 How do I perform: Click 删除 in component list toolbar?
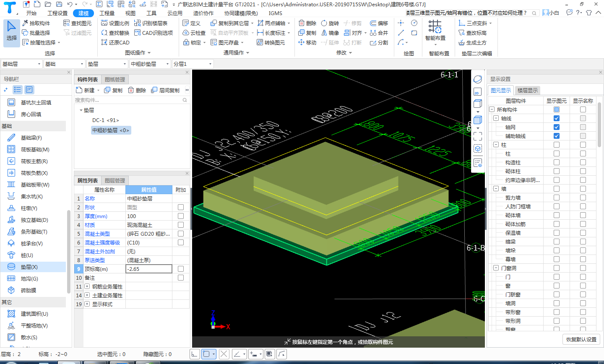pos(137,90)
